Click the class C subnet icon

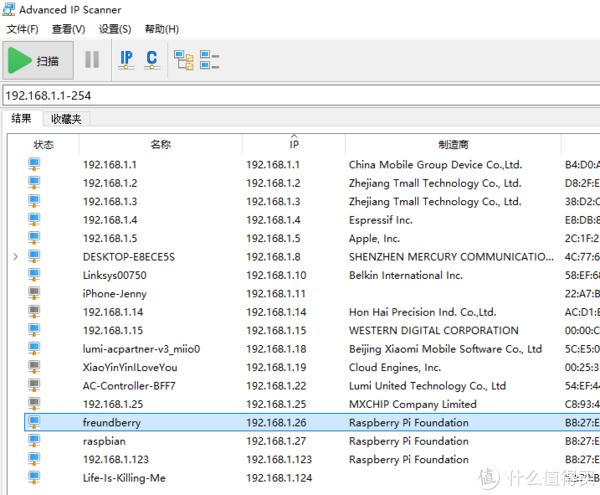(x=152, y=60)
